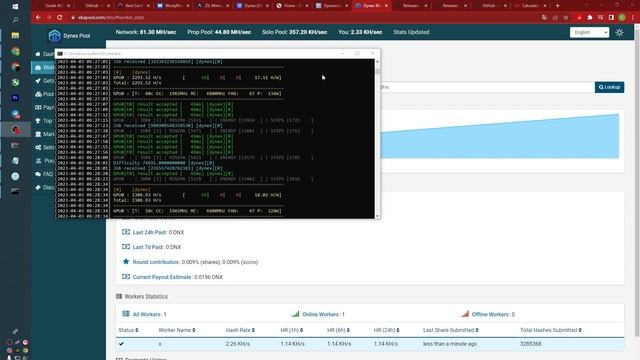The width and height of the screenshot is (640, 360).
Task: Click the wallet address input field
Action: pos(487,87)
